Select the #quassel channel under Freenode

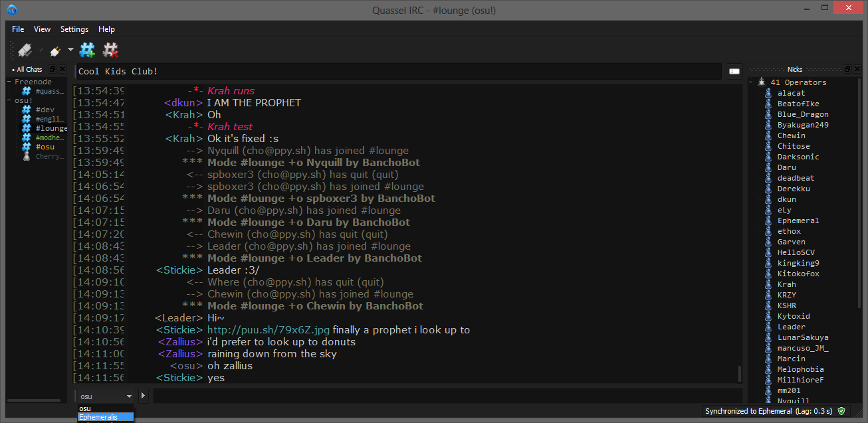coord(50,91)
